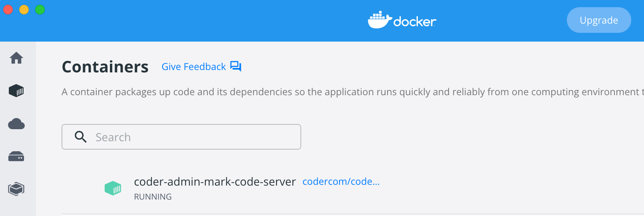This screenshot has width=644, height=216.
Task: Click the Containers page heading
Action: pyautogui.click(x=105, y=67)
